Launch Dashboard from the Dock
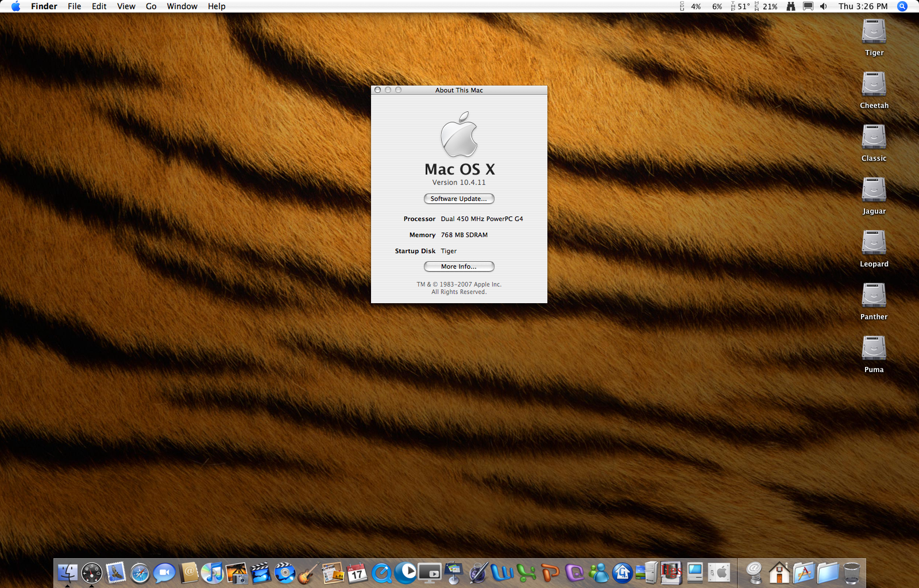Screen dimensions: 919x588 tap(91, 572)
